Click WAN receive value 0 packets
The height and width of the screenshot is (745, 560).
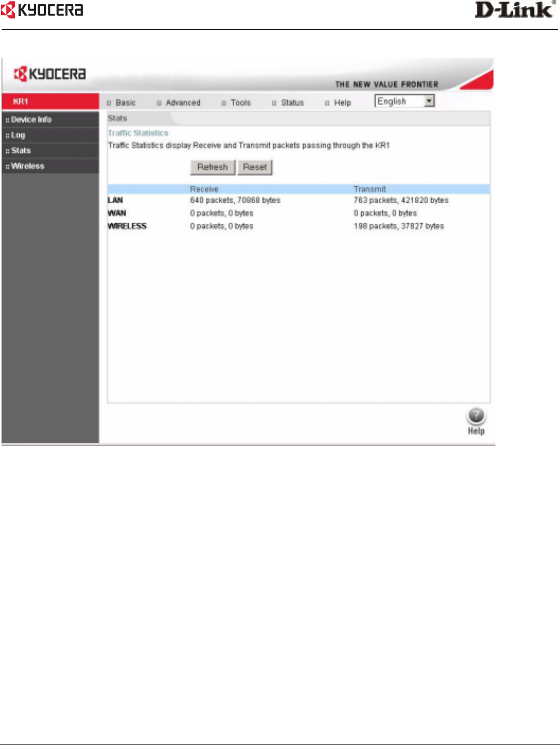(x=222, y=213)
